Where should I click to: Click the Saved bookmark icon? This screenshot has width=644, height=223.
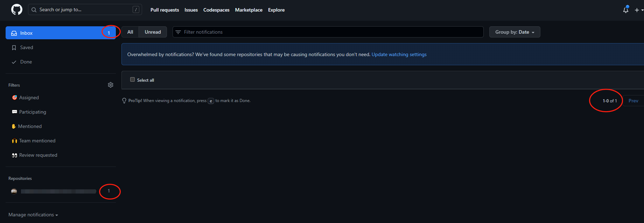(x=14, y=48)
